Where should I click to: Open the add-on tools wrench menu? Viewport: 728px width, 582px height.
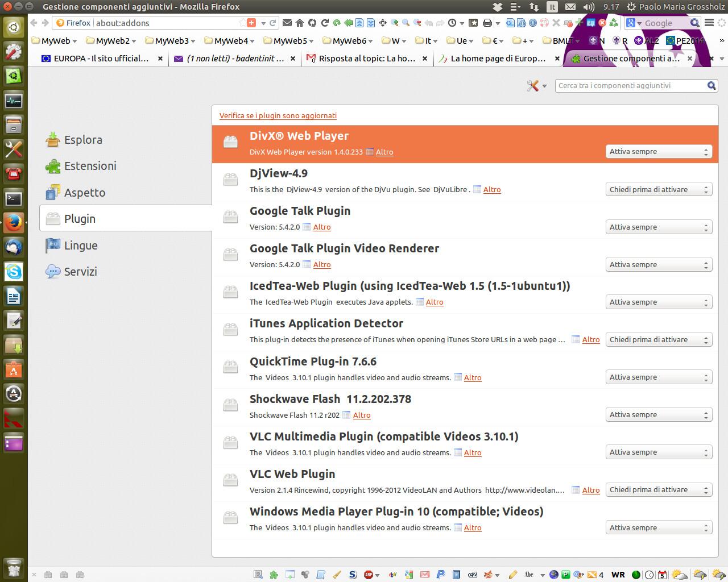(536, 86)
